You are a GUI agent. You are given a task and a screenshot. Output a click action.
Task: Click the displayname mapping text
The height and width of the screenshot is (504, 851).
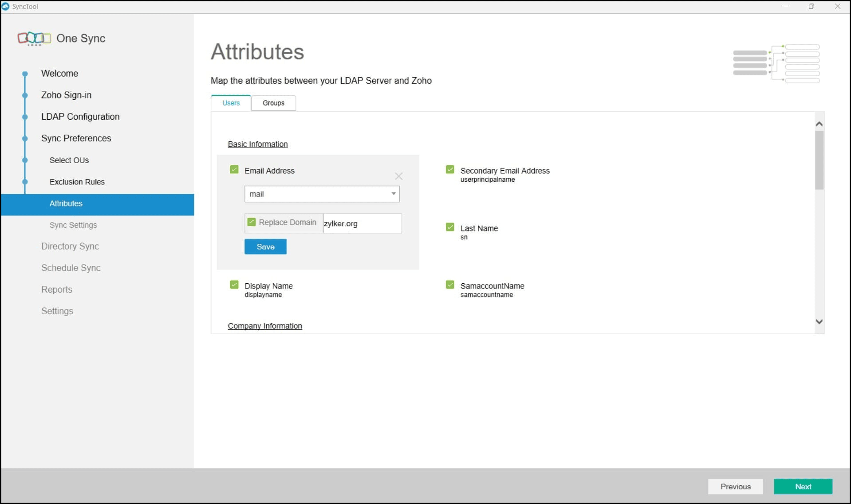pos(263,295)
